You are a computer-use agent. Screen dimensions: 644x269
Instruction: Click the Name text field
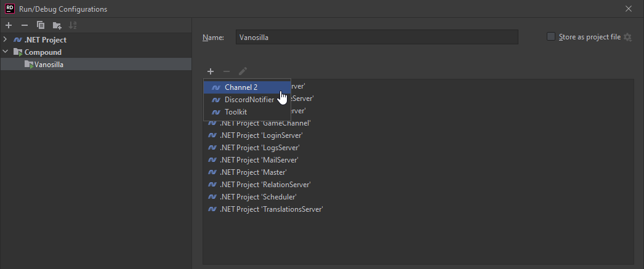377,38
